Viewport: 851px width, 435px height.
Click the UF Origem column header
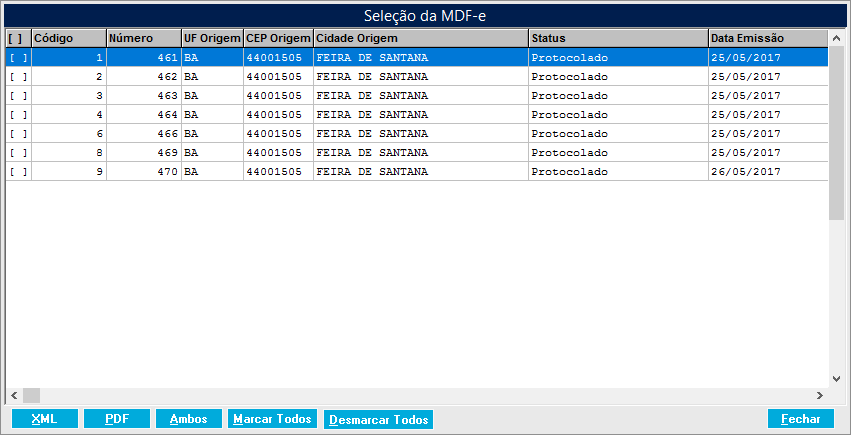coord(212,39)
